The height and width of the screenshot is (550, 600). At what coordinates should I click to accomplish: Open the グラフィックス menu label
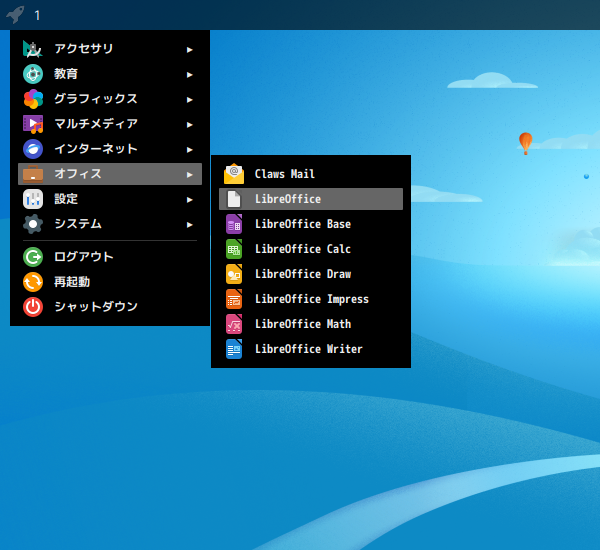click(x=96, y=99)
